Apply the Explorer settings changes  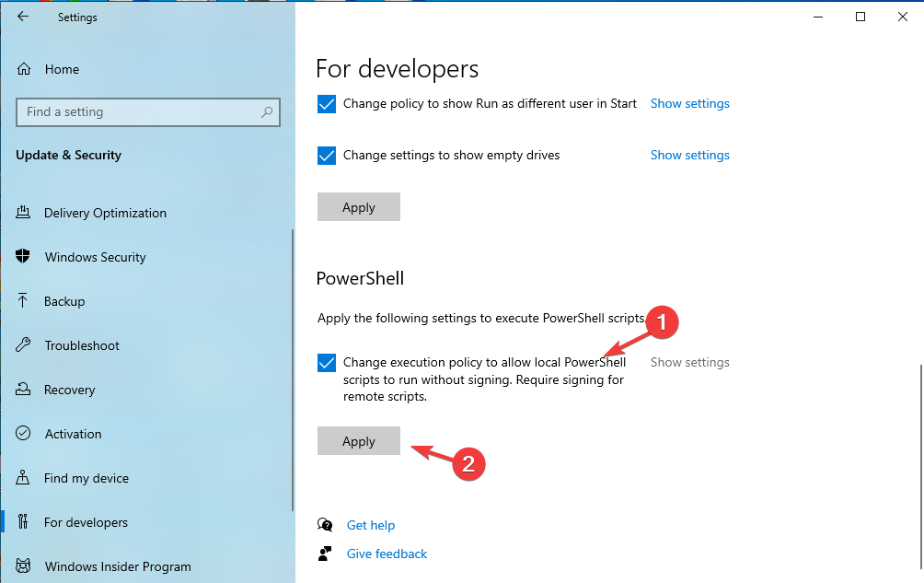pyautogui.click(x=358, y=206)
